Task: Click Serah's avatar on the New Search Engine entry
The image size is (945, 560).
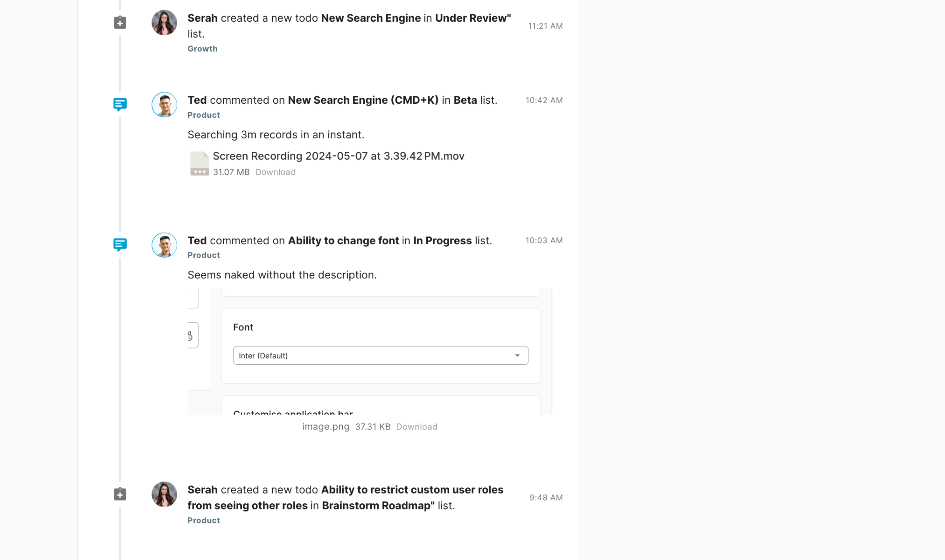Action: [164, 23]
